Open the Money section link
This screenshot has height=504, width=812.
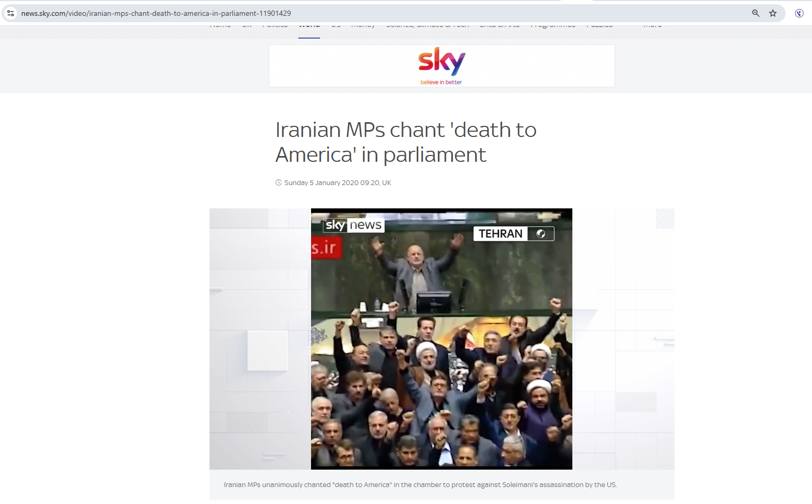(363, 25)
